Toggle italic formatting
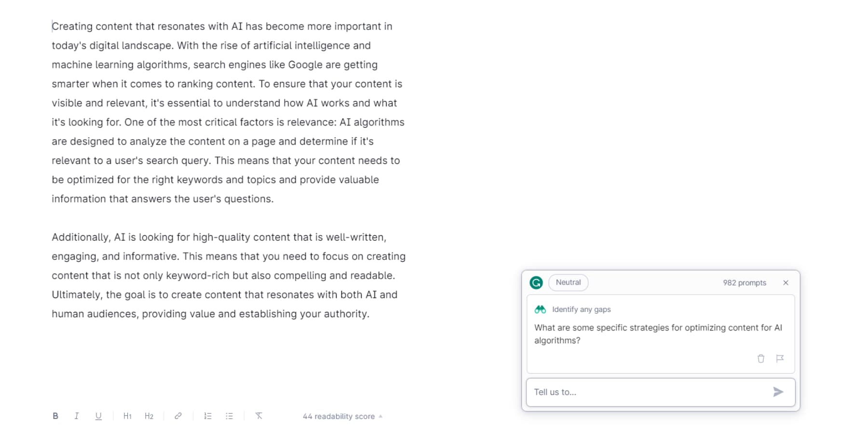This screenshot has width=868, height=434. point(77,416)
